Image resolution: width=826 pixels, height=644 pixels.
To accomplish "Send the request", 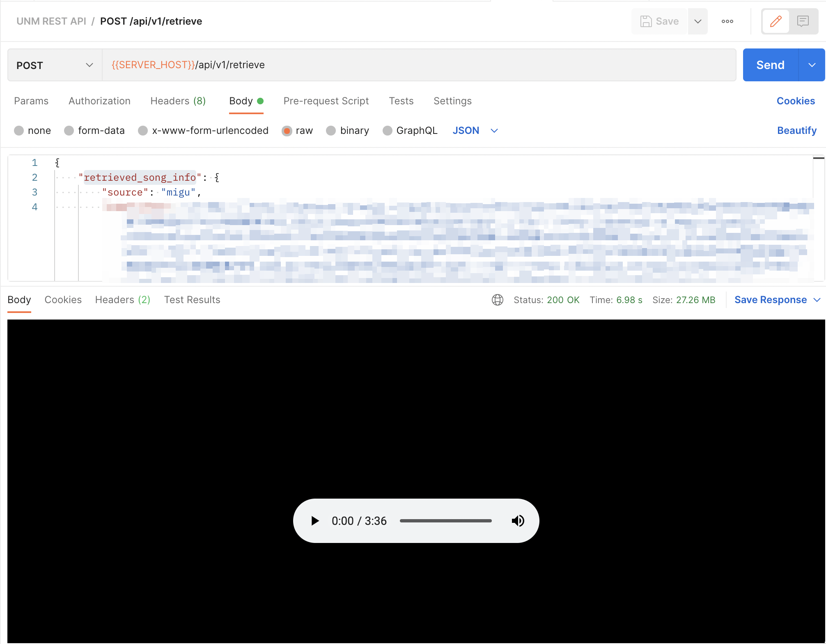I will pos(770,65).
